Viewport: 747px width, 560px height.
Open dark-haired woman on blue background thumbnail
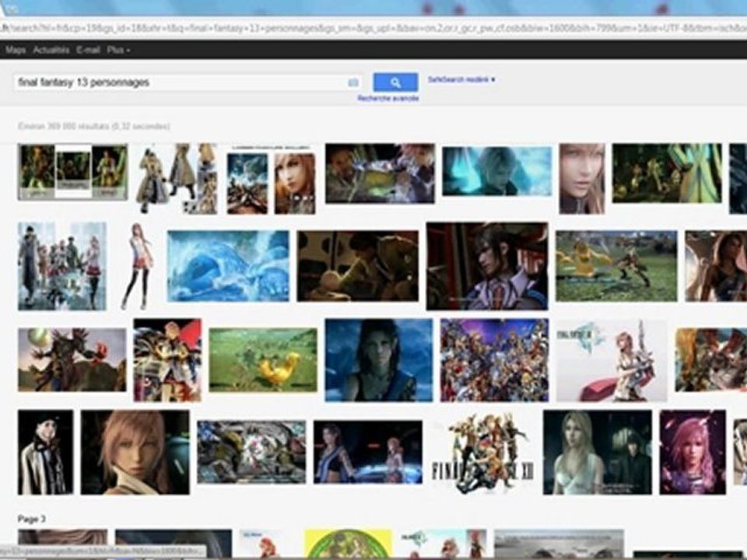(379, 360)
